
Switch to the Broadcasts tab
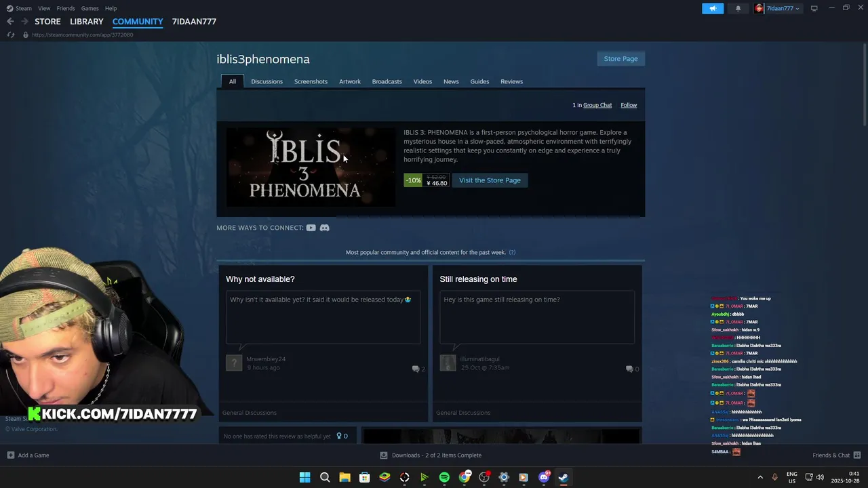click(387, 81)
